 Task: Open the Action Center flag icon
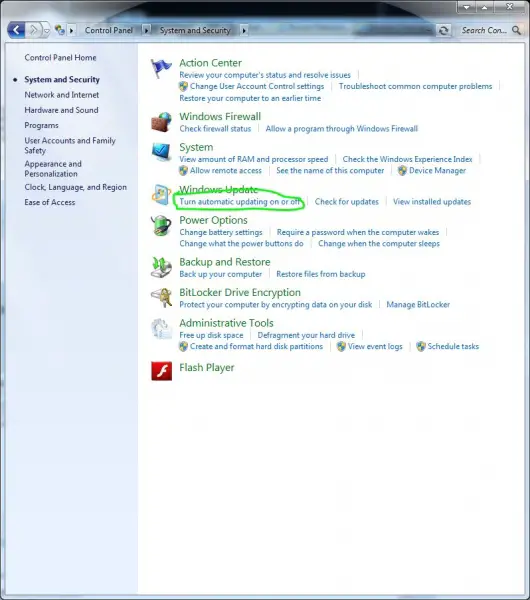pos(161,68)
